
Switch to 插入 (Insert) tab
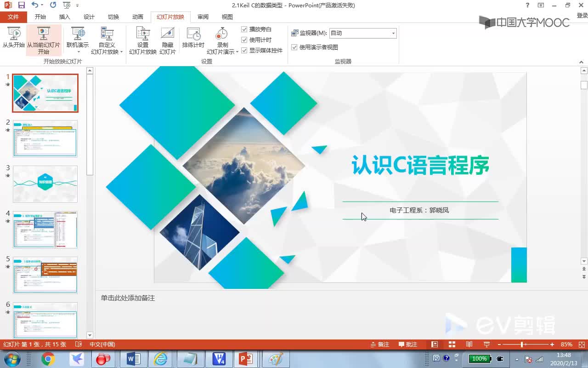pos(65,17)
